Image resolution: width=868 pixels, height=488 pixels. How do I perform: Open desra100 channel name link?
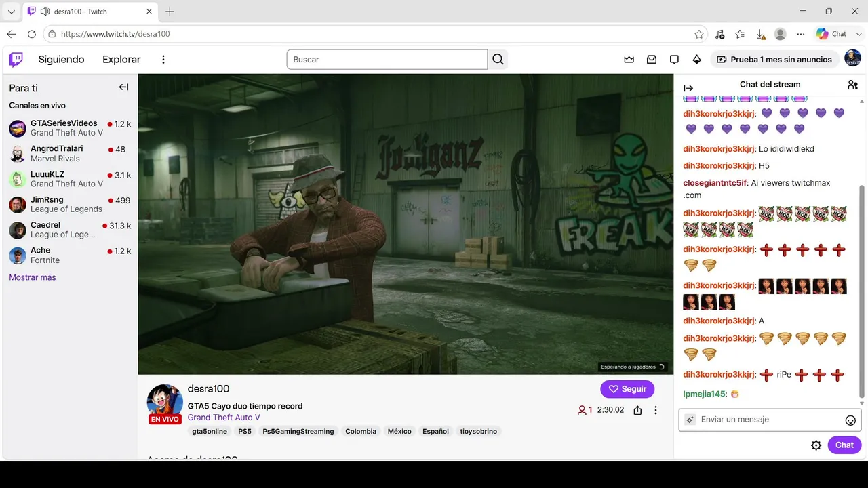pos(208,388)
